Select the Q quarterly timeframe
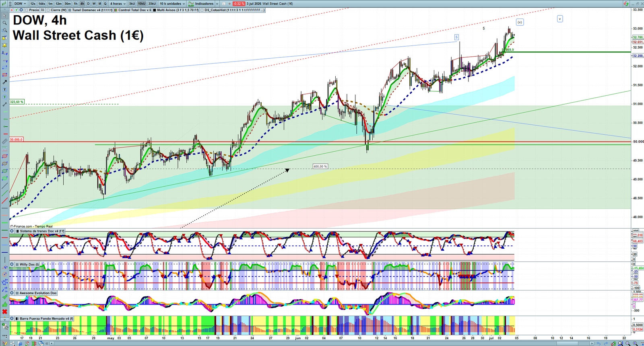The height and width of the screenshot is (346, 644). (105, 4)
